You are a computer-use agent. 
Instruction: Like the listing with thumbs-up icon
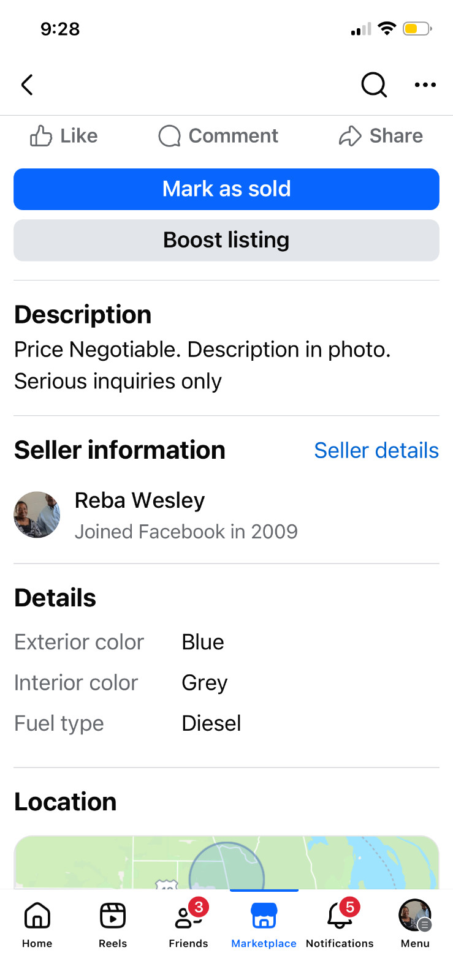[64, 135]
